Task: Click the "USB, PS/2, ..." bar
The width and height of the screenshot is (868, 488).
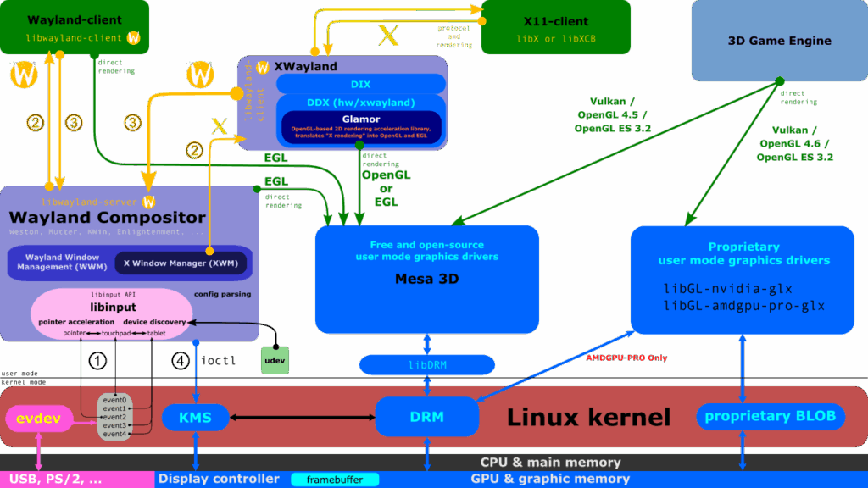Action: click(x=77, y=480)
